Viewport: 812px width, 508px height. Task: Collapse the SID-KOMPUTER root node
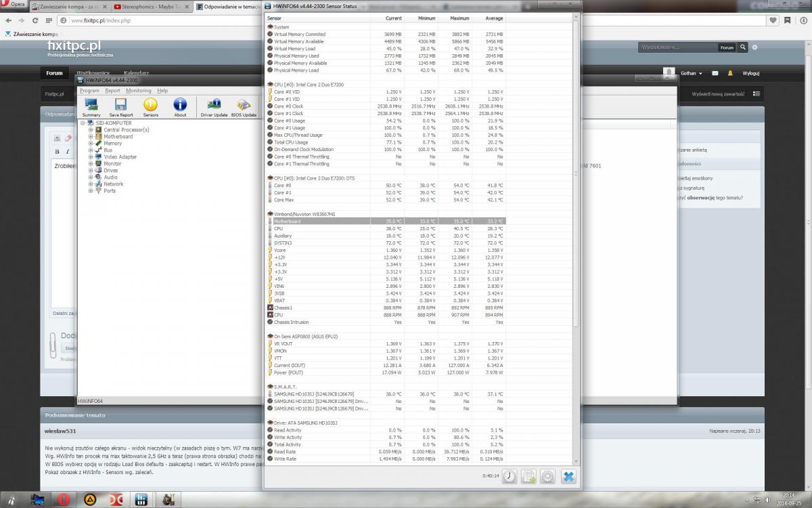pyautogui.click(x=83, y=123)
